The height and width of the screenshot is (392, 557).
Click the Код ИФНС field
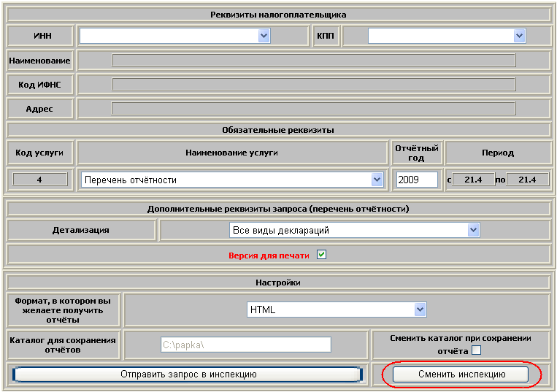(x=314, y=85)
